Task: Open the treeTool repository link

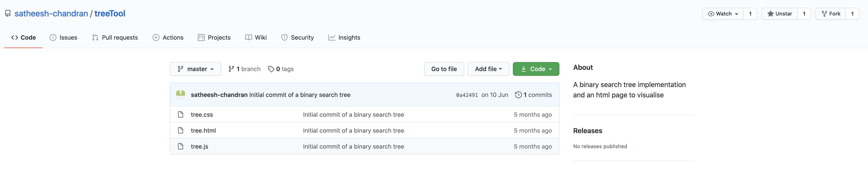Action: tap(110, 14)
